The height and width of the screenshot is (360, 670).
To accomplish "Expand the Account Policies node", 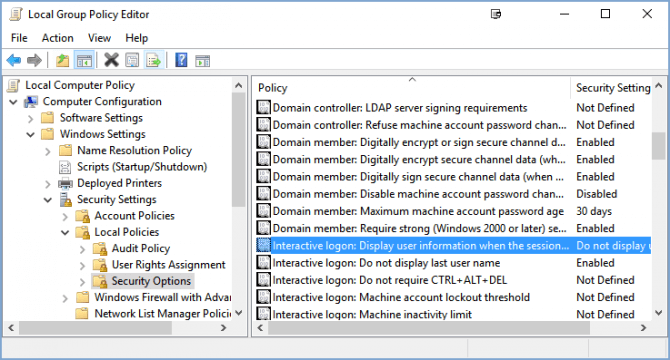I will (65, 217).
